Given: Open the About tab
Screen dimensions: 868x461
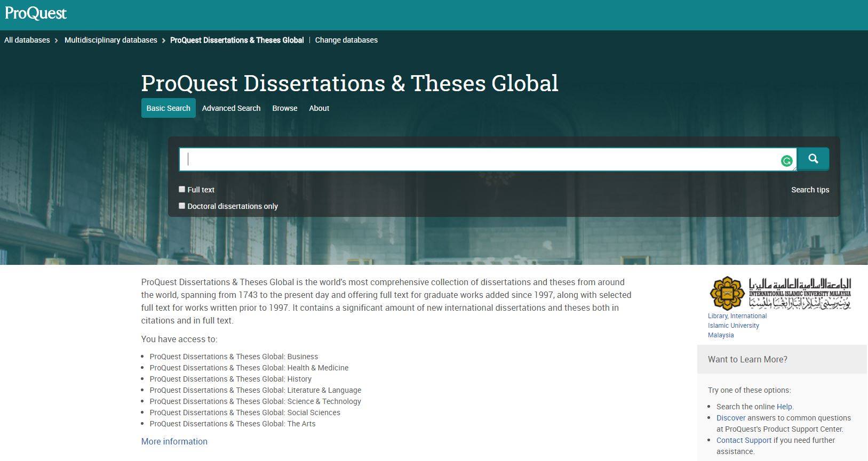Looking at the screenshot, I should [x=319, y=108].
